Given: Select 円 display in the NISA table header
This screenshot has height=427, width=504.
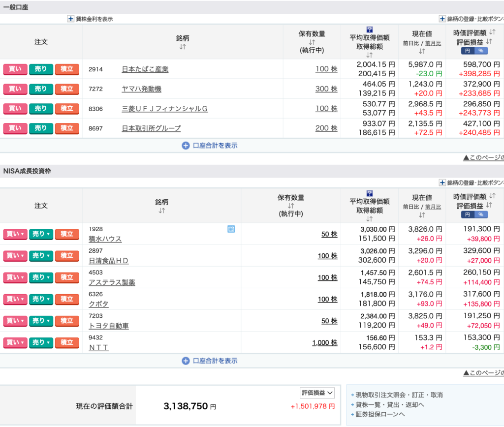Looking at the screenshot, I should click(468, 214).
